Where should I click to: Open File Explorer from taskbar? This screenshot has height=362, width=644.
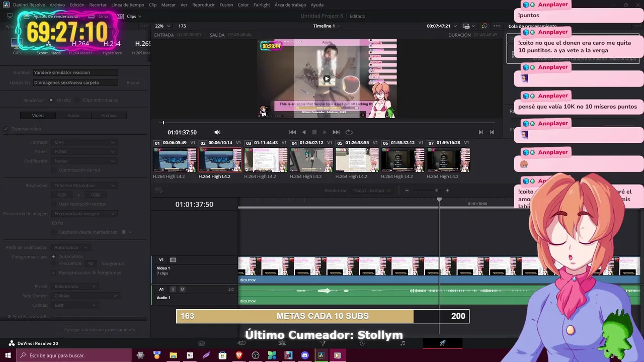[173, 355]
